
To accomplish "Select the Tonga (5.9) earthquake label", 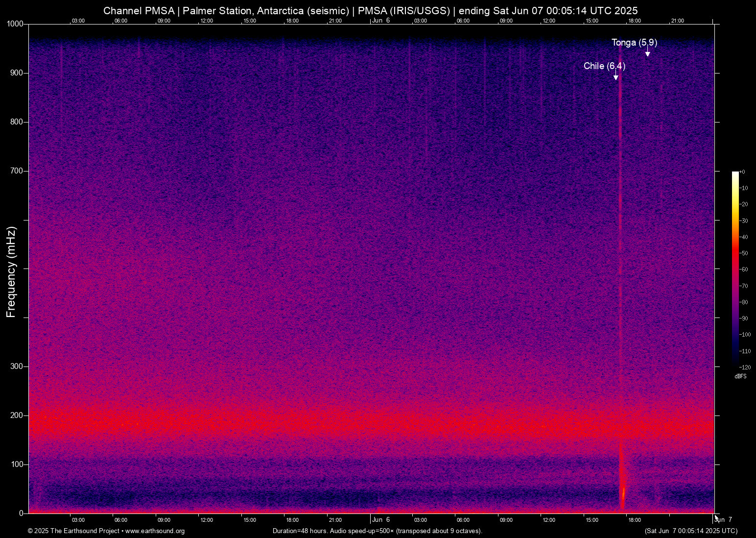I will (634, 43).
